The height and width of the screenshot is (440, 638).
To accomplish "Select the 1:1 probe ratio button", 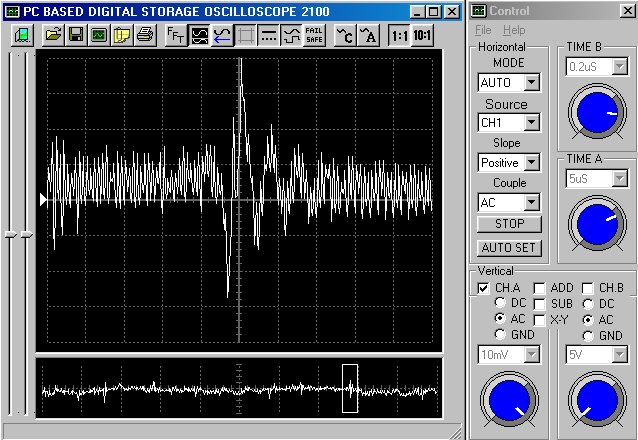I will click(x=400, y=35).
